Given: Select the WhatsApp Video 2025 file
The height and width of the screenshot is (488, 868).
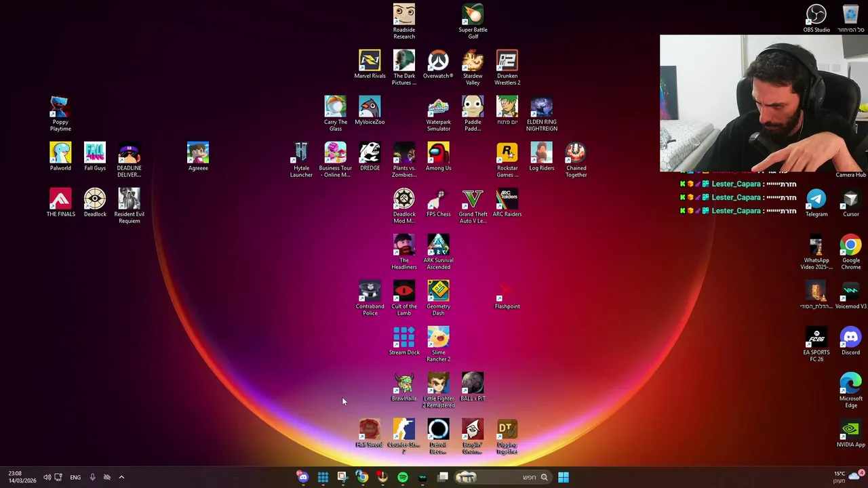Looking at the screenshot, I should coord(816,251).
